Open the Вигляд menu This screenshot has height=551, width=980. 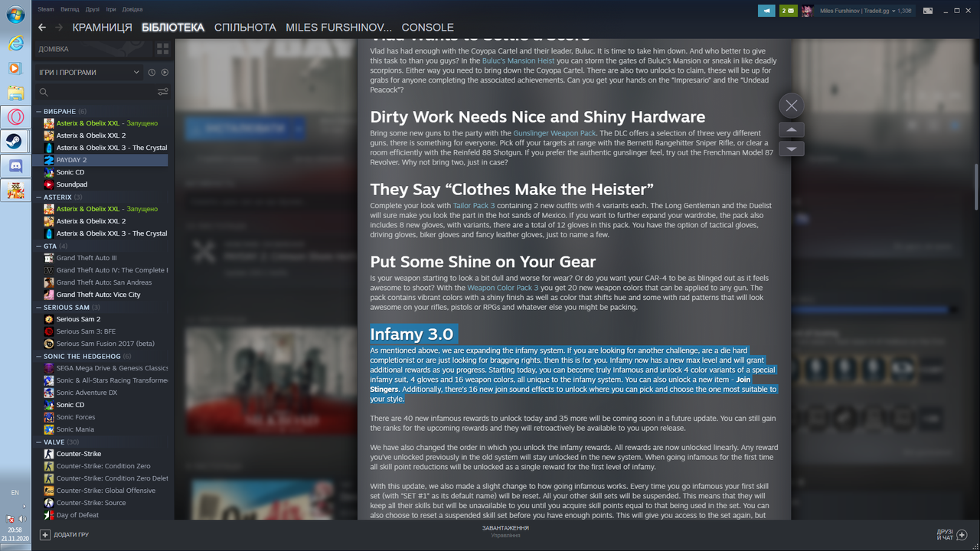coord(70,9)
